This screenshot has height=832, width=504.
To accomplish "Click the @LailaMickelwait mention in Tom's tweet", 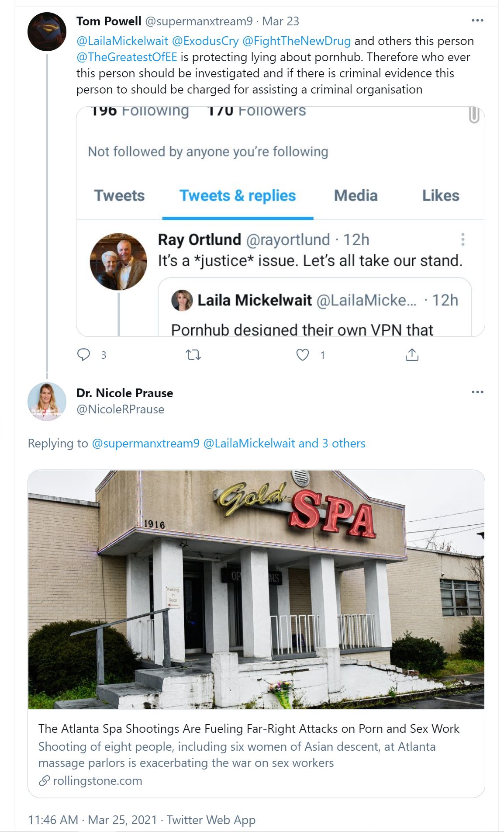I will (122, 41).
